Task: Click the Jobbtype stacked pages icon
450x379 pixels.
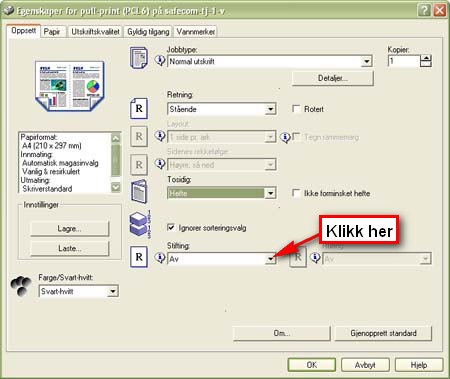Action: (139, 58)
